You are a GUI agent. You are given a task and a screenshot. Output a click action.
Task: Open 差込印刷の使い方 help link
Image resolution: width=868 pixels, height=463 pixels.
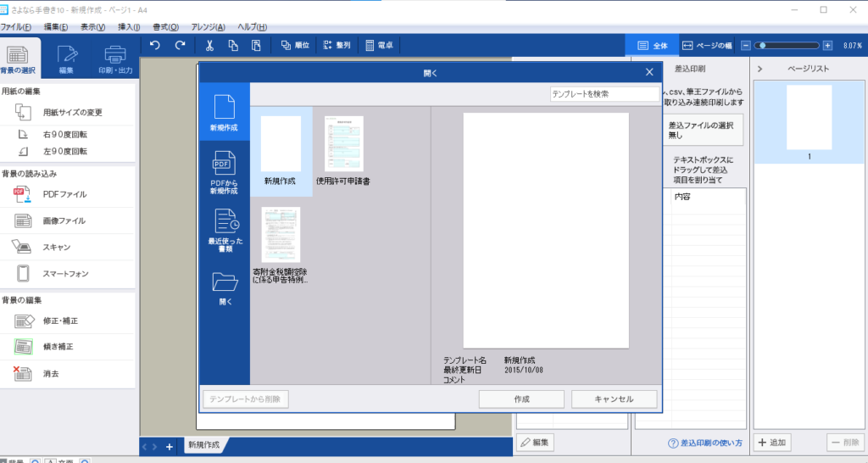[705, 443]
